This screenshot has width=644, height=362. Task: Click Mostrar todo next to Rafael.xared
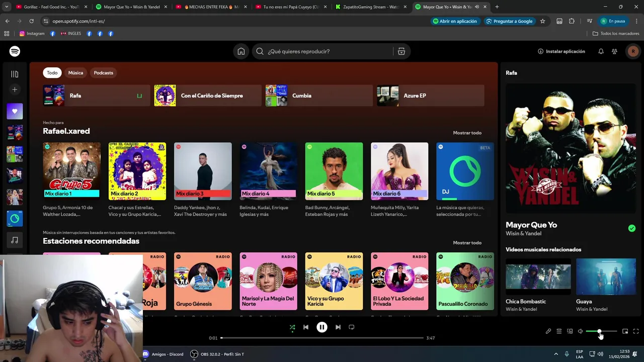[467, 133]
